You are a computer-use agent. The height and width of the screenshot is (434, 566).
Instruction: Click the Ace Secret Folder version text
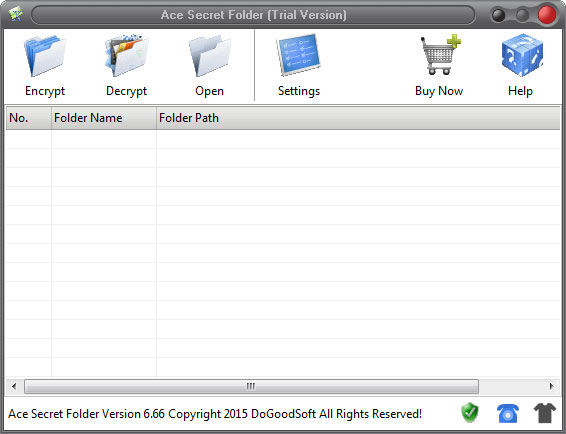tap(215, 414)
